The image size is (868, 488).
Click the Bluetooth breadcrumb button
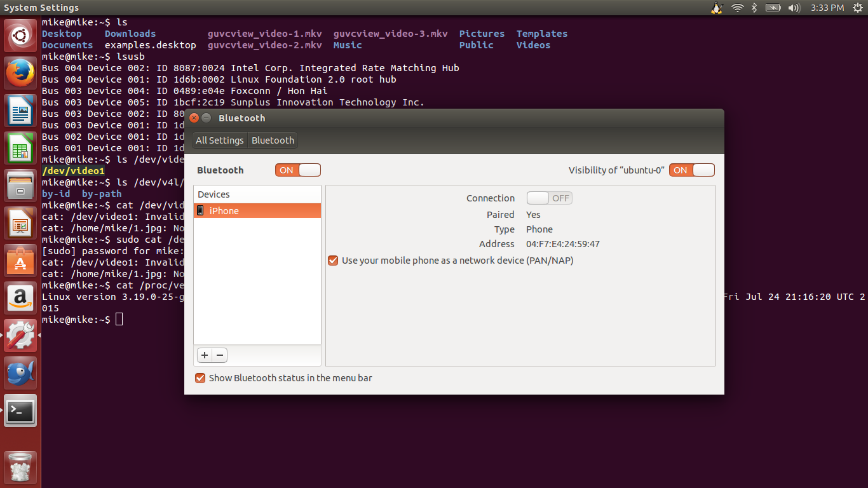[273, 140]
